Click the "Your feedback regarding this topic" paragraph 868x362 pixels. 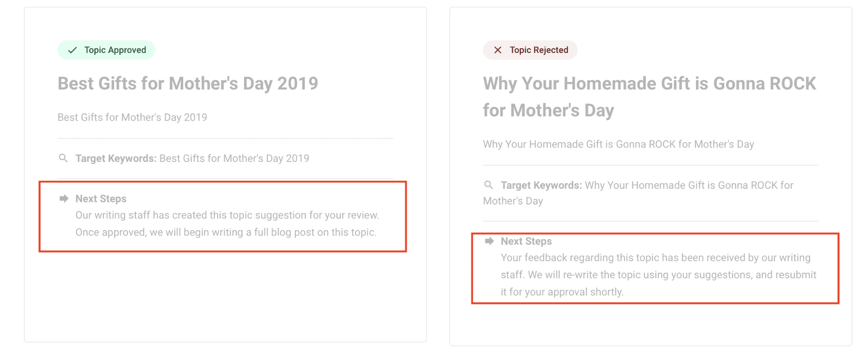click(x=658, y=275)
